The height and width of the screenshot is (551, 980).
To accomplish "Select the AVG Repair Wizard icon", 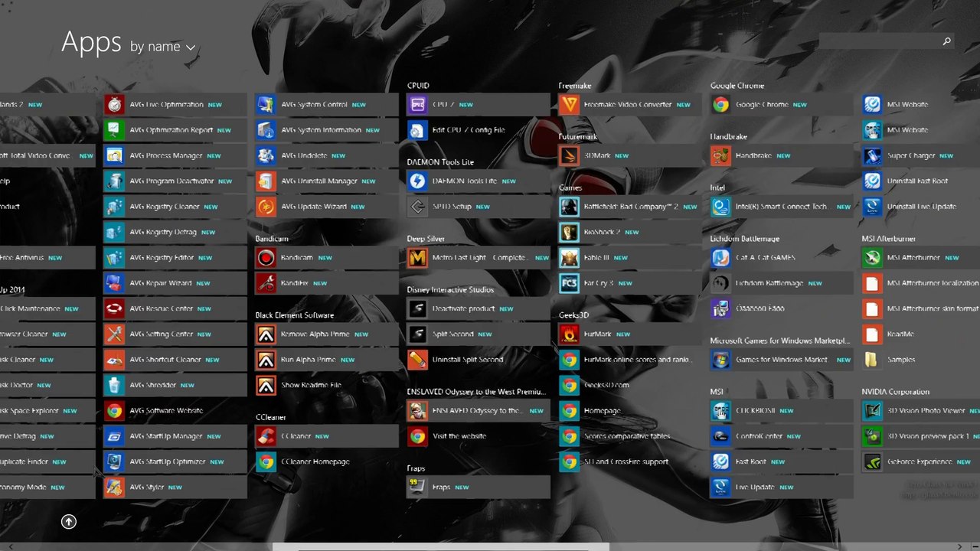I will (x=114, y=283).
